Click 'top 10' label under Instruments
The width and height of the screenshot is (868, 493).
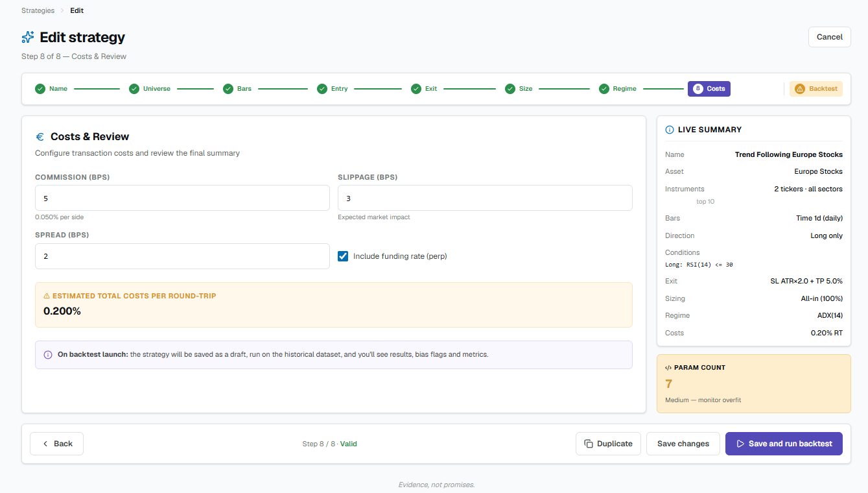[705, 202]
